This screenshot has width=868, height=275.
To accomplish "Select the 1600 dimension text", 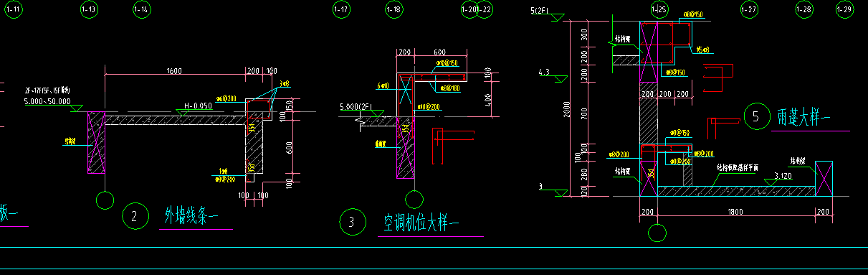I will [174, 71].
